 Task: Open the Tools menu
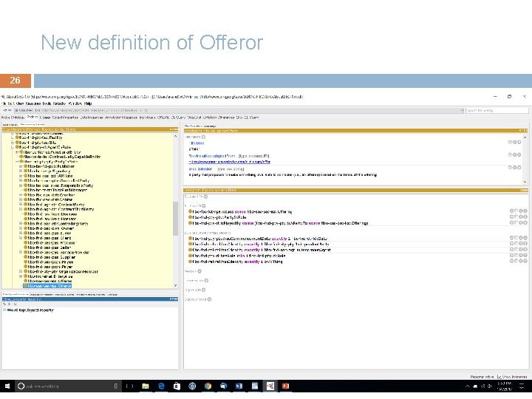(47, 103)
